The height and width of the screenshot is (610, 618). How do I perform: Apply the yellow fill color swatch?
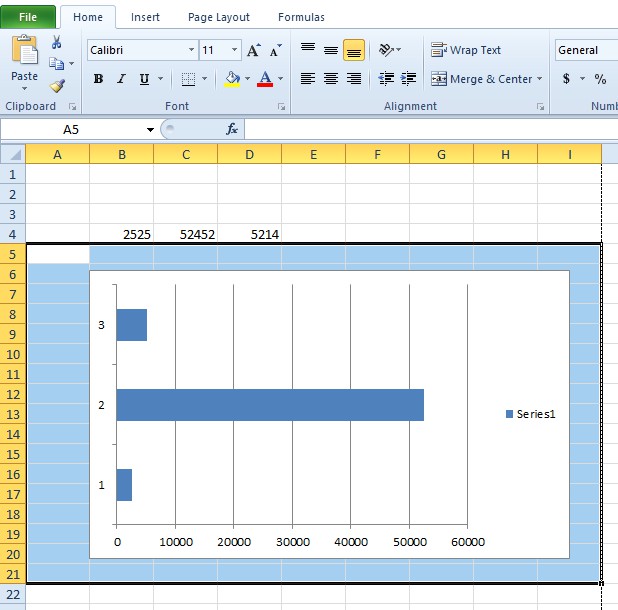coord(232,79)
